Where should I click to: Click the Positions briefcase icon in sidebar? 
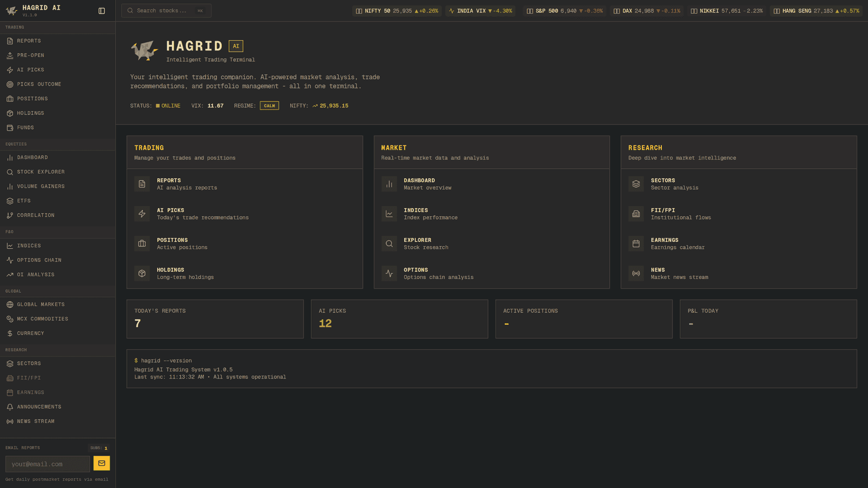10,99
